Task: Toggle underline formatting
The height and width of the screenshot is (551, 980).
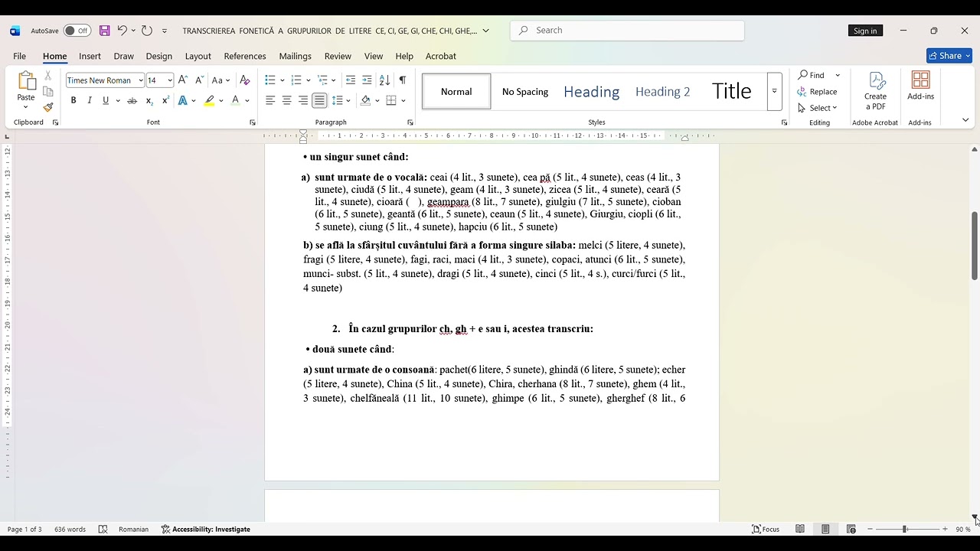Action: click(x=106, y=100)
